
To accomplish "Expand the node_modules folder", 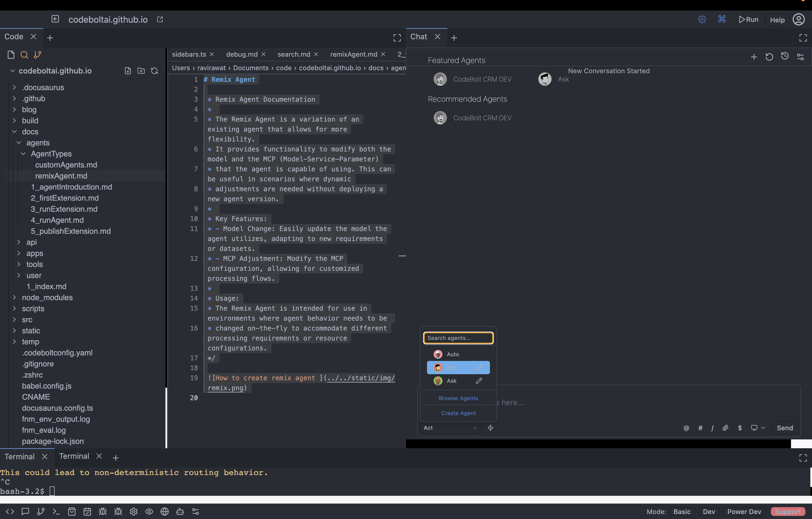I will (14, 298).
